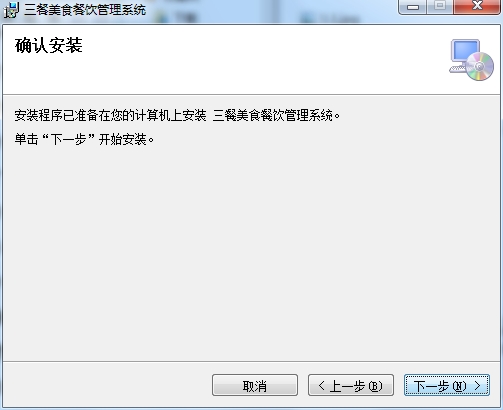This screenshot has width=503, height=410.
Task: Click the product name in the body text
Action: pyautogui.click(x=273, y=116)
